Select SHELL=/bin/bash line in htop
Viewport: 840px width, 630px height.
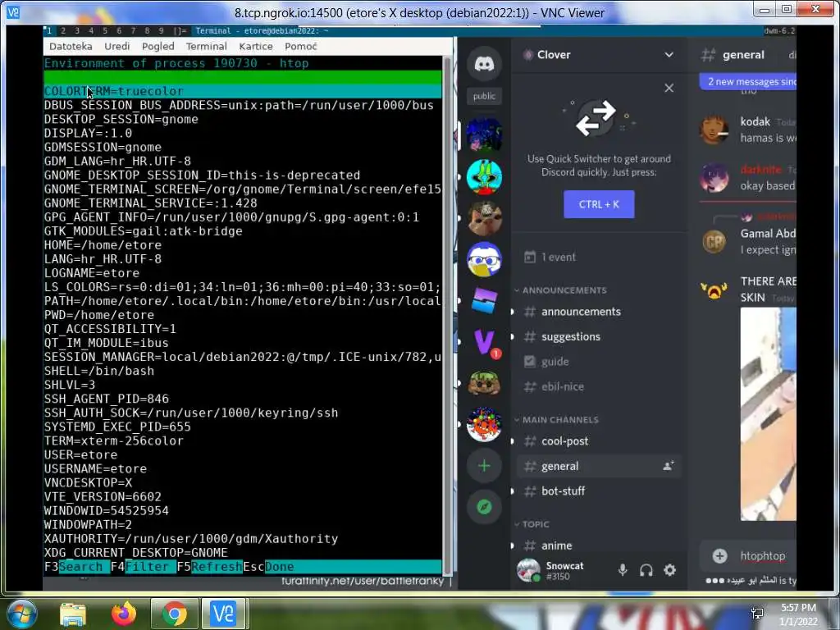[243, 371]
